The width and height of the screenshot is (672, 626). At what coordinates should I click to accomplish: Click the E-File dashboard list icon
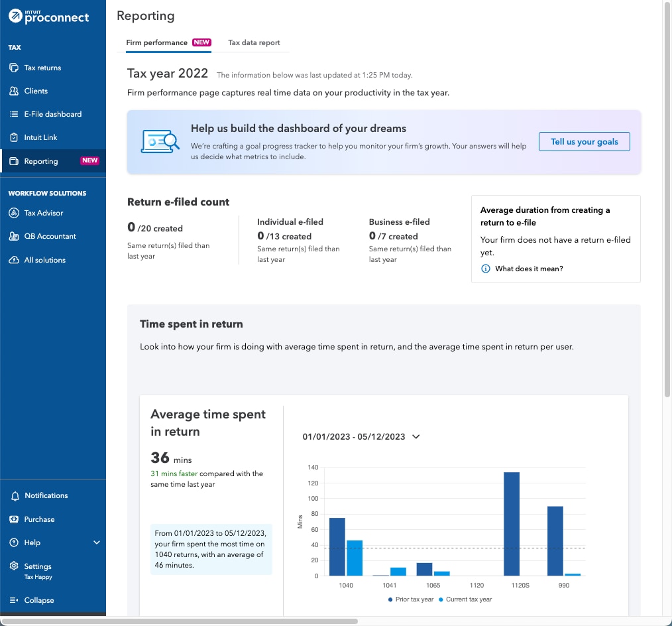(x=14, y=114)
